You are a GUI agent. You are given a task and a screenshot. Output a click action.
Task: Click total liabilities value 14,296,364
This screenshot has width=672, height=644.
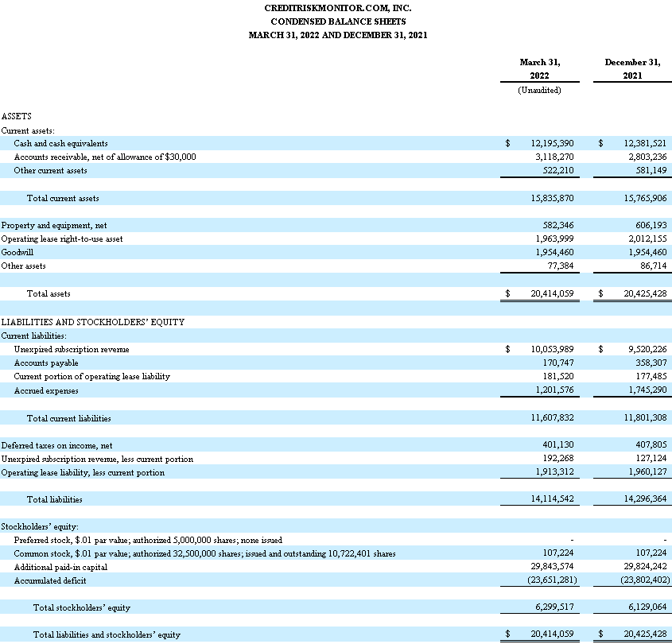(645, 499)
